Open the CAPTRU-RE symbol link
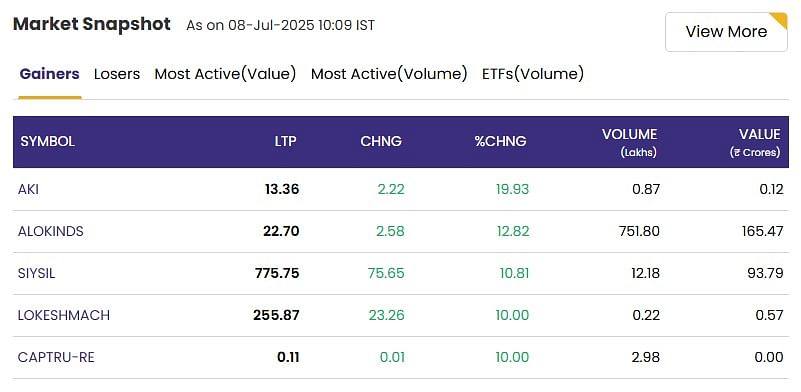 (x=56, y=357)
